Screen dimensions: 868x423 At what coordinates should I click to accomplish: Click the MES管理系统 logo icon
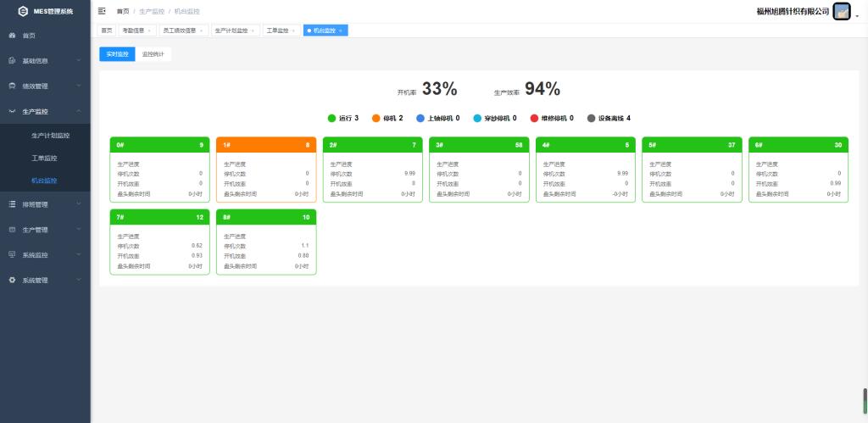click(22, 11)
